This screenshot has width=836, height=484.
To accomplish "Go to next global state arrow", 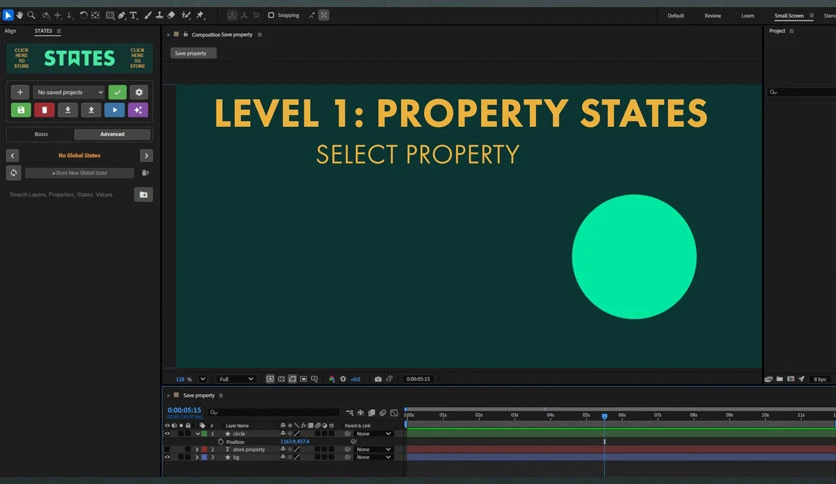I will pyautogui.click(x=146, y=156).
